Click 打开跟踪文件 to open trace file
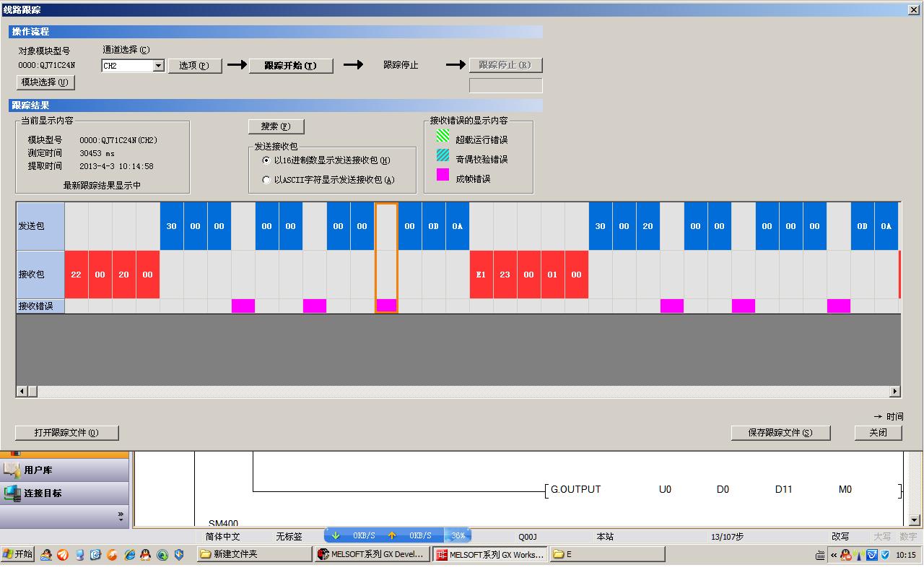The width and height of the screenshot is (924, 578). (66, 433)
